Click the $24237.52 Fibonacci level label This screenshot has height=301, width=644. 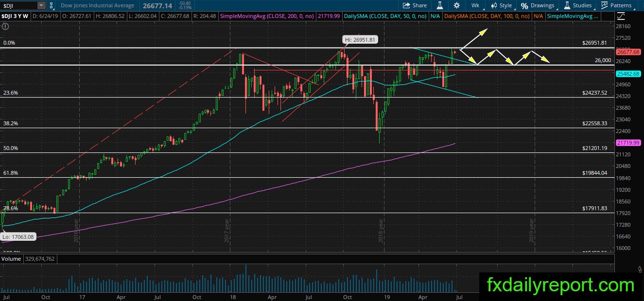[x=595, y=92]
